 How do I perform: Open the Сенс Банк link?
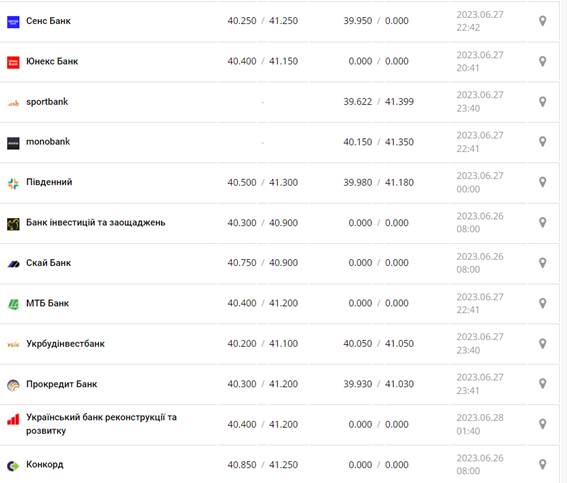click(48, 21)
